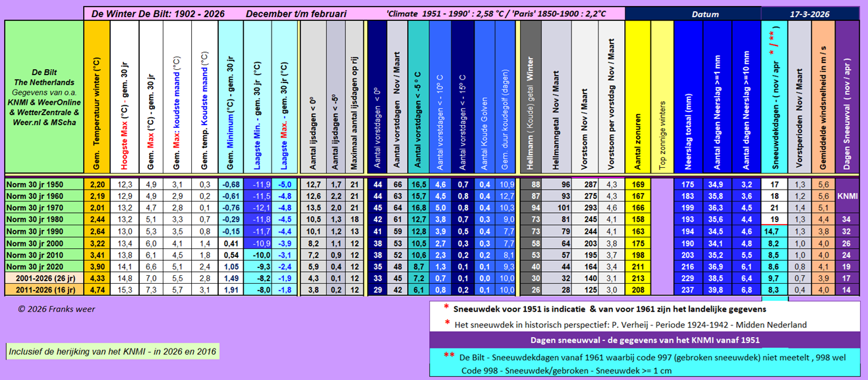Screen dimensions: 868x380
Task: Click the 'Datum' header cell
Action: [705, 13]
